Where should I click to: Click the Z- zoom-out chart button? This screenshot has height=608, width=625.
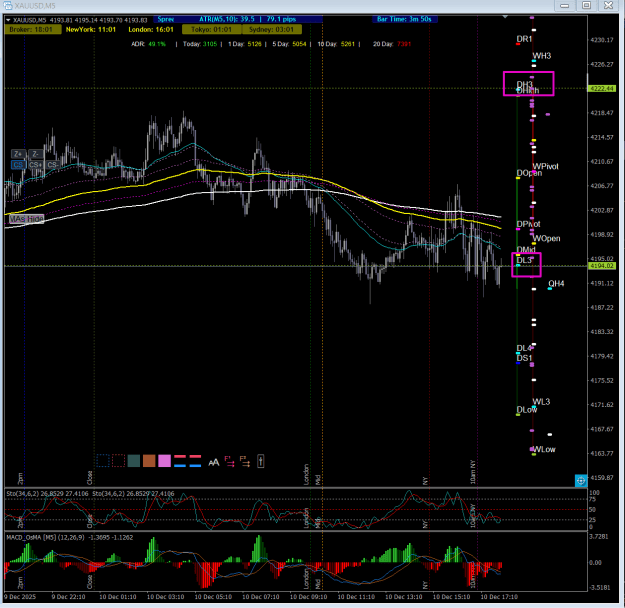35,154
